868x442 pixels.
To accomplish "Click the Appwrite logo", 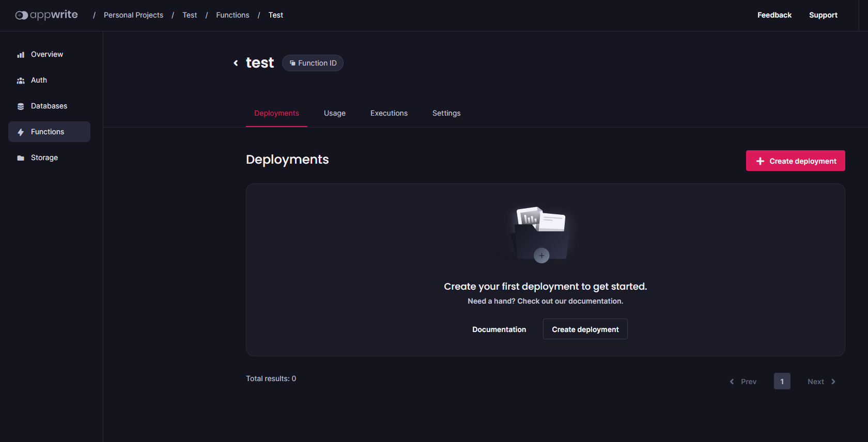I will coord(47,15).
